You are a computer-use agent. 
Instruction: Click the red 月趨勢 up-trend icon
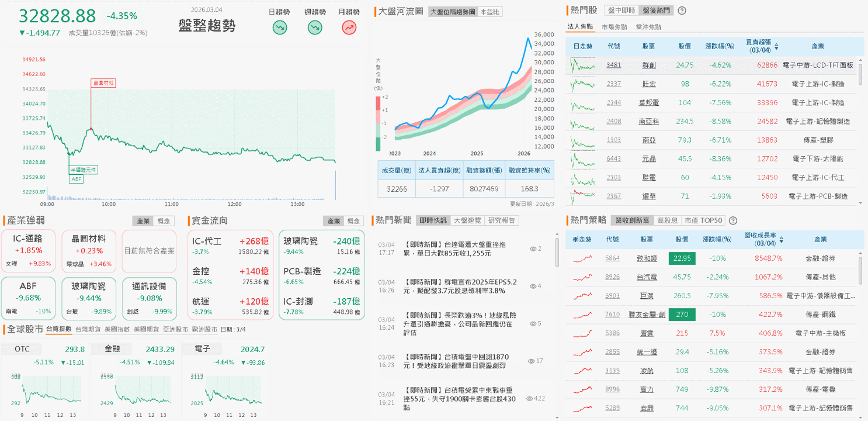(349, 27)
